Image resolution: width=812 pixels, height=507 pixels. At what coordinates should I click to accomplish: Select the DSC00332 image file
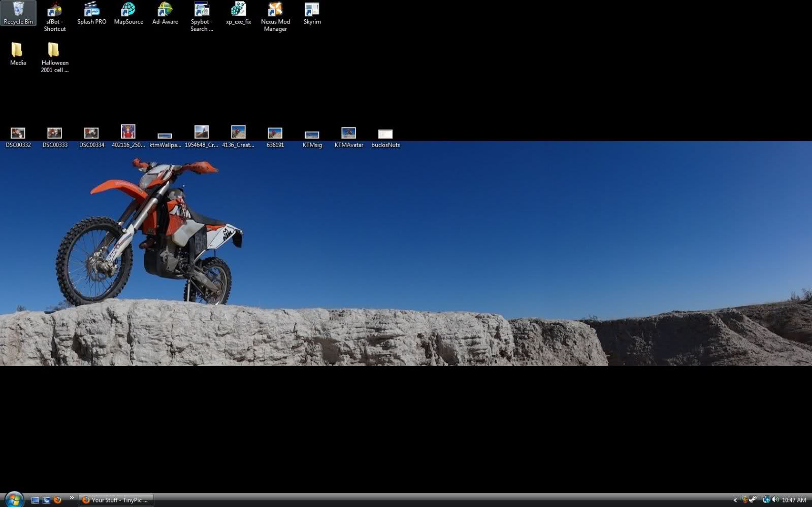coord(18,136)
